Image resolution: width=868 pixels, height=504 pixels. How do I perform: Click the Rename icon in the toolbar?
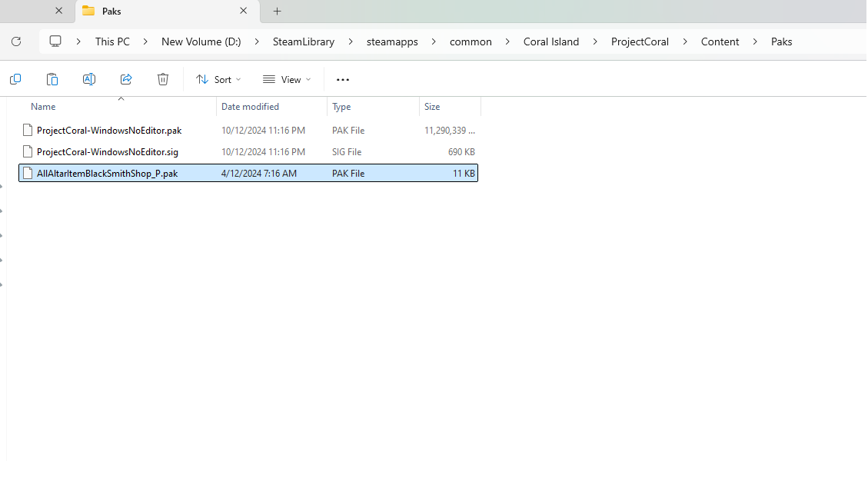click(x=89, y=80)
